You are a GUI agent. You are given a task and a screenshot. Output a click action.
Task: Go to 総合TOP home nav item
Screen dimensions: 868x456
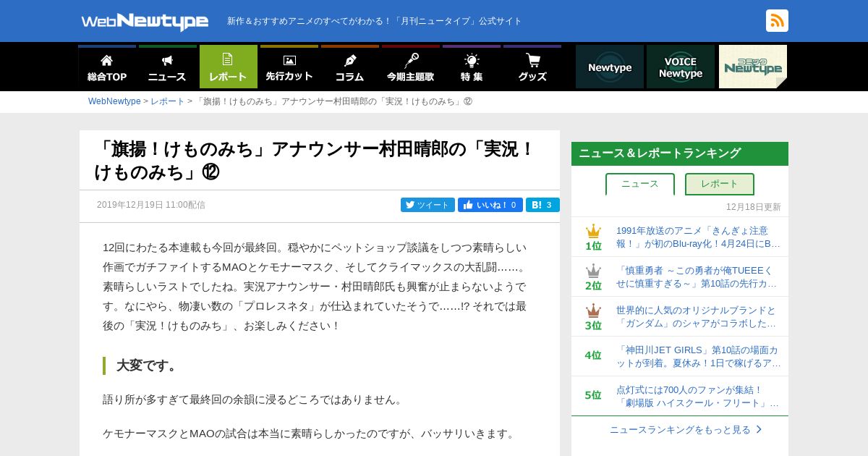pos(107,67)
